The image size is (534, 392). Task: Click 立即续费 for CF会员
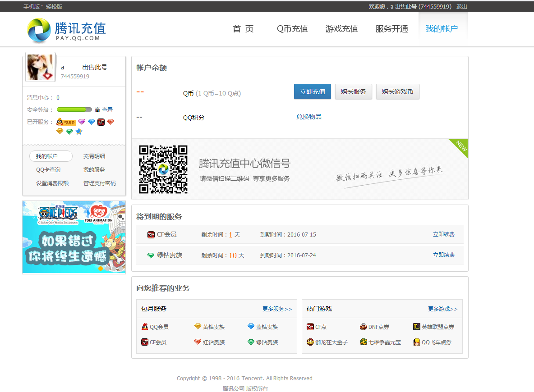click(444, 234)
